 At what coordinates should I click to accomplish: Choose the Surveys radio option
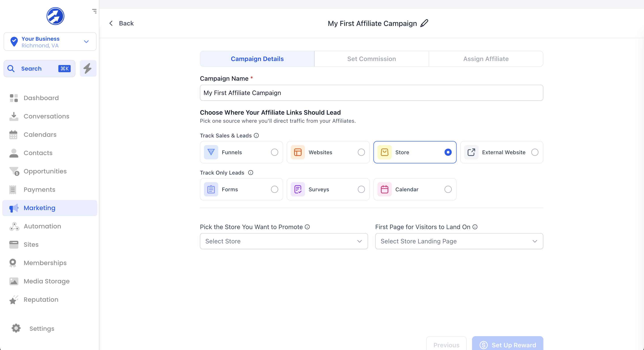361,189
